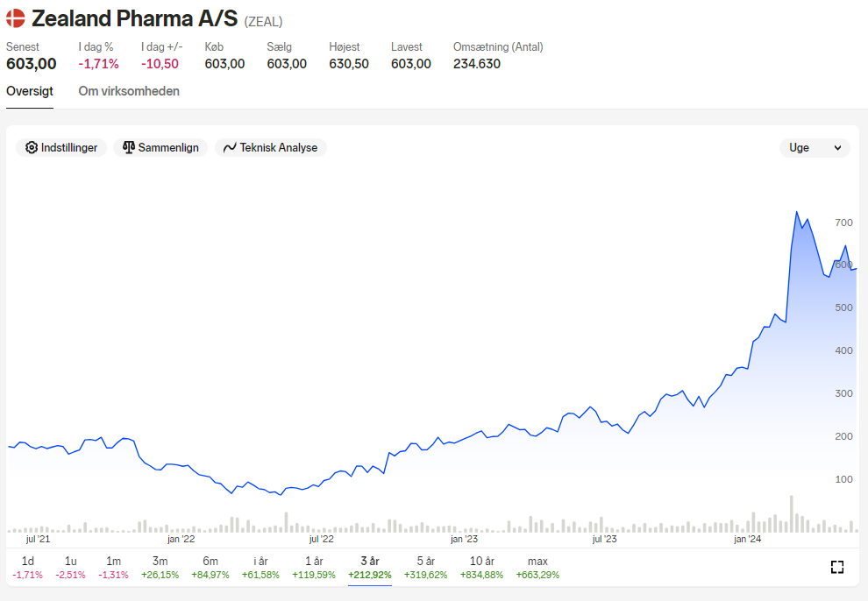Switch to the Oversigt tab
This screenshot has width=868, height=601.
tap(30, 91)
